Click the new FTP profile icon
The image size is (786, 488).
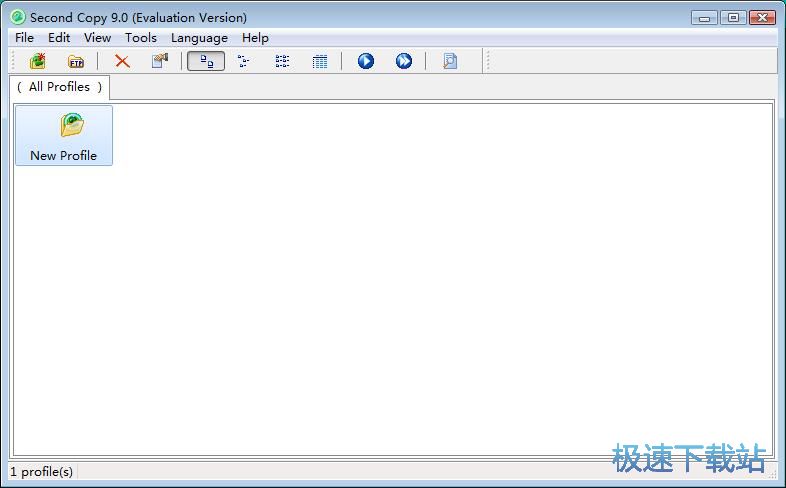pyautogui.click(x=76, y=61)
